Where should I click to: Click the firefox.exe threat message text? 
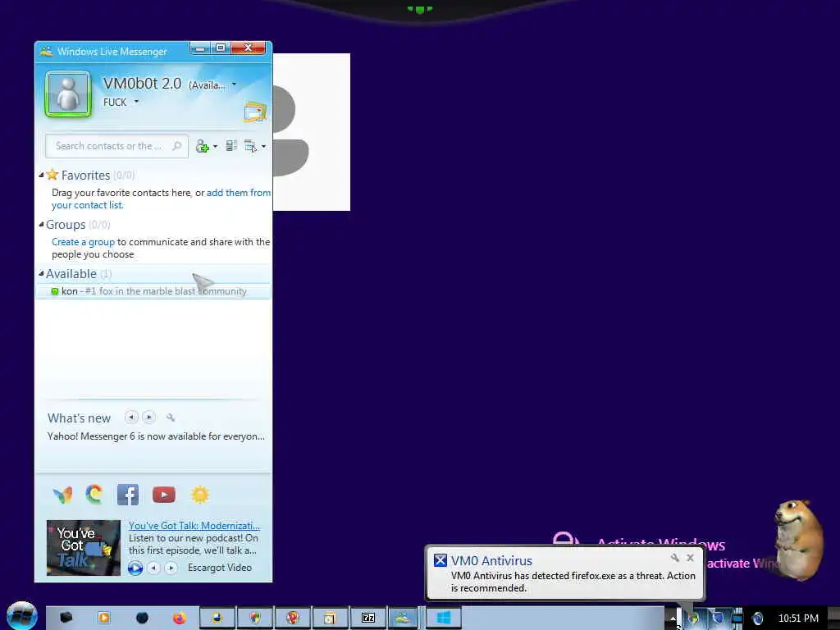(x=573, y=582)
